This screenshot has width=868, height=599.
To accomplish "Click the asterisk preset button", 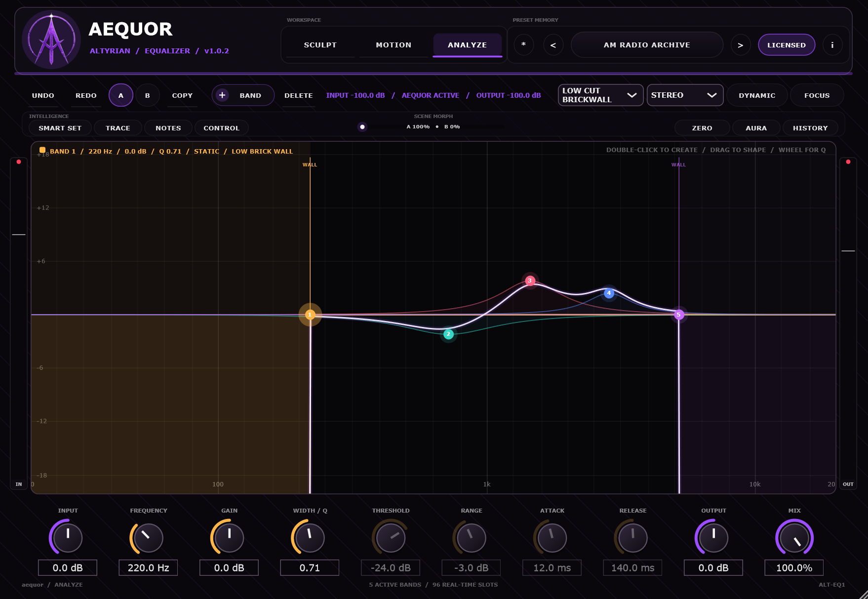I will pos(523,45).
